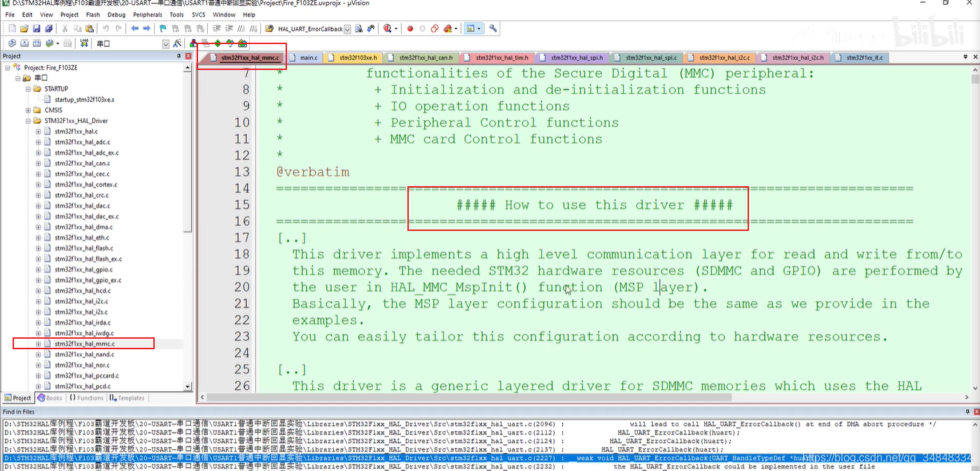Open Options for Target magic wand icon

176,43
